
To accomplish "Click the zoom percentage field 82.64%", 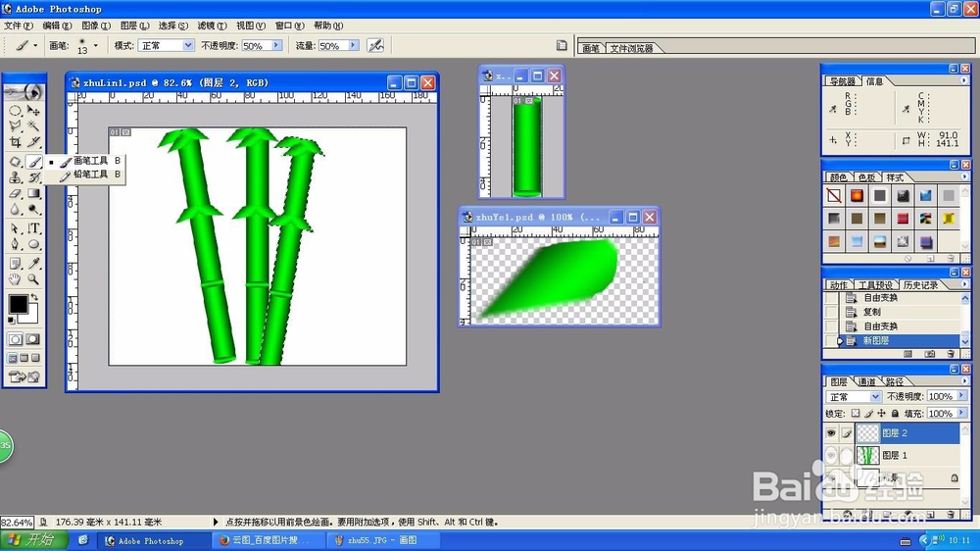I will [17, 523].
